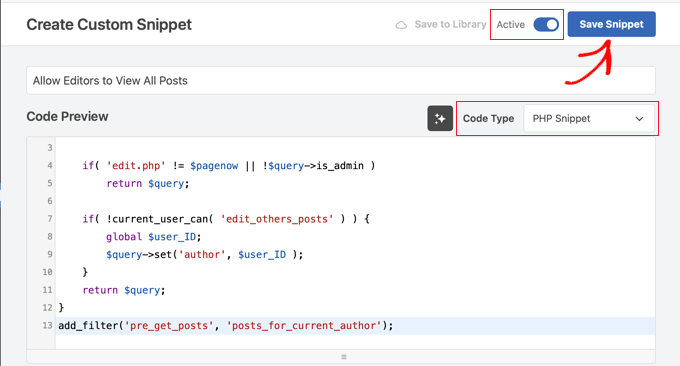Click Save to Library
Screen dimensions: 680x366
coord(450,24)
